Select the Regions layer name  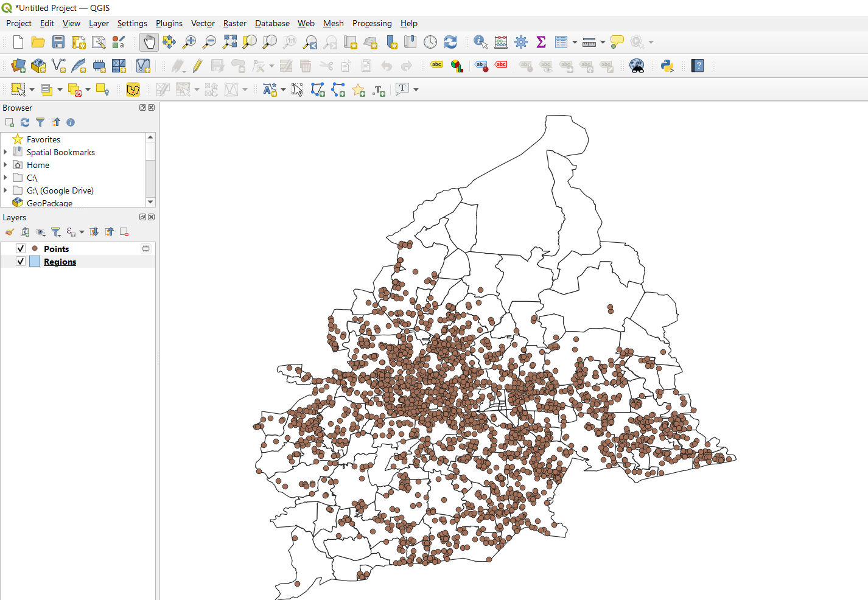(x=60, y=262)
